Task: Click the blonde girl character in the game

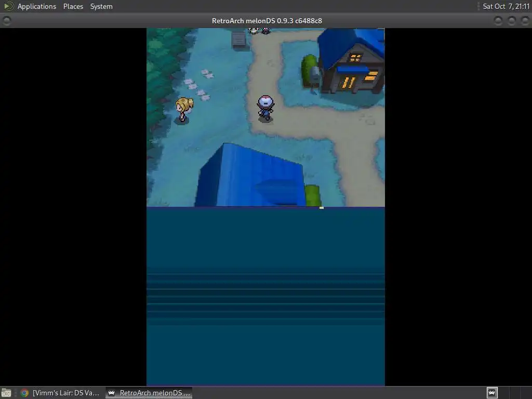Action: point(184,110)
